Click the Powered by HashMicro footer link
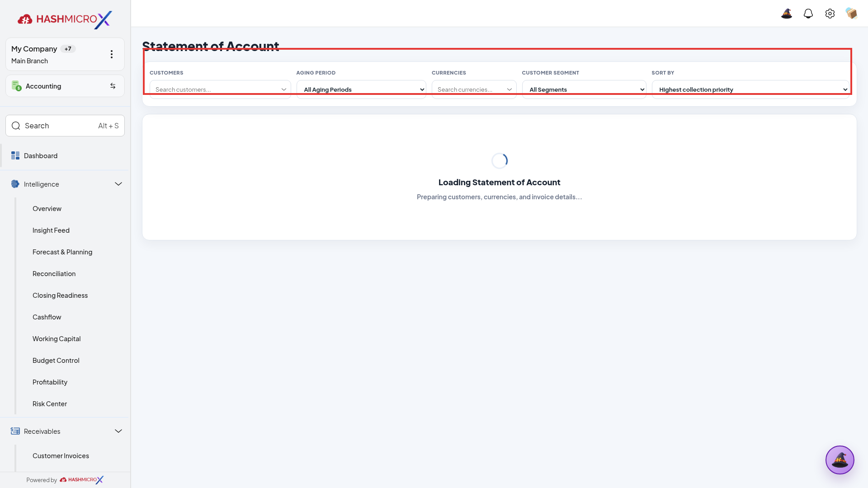The height and width of the screenshot is (488, 868). click(65, 480)
